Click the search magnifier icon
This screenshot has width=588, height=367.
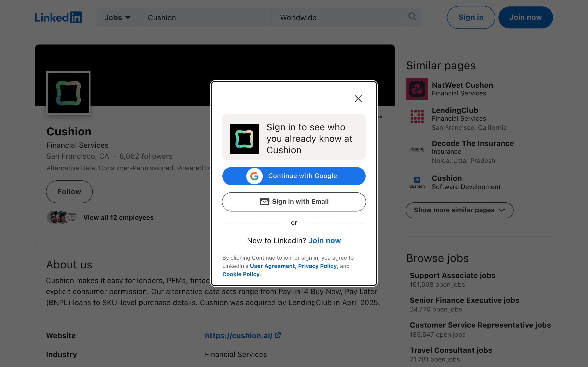[412, 17]
